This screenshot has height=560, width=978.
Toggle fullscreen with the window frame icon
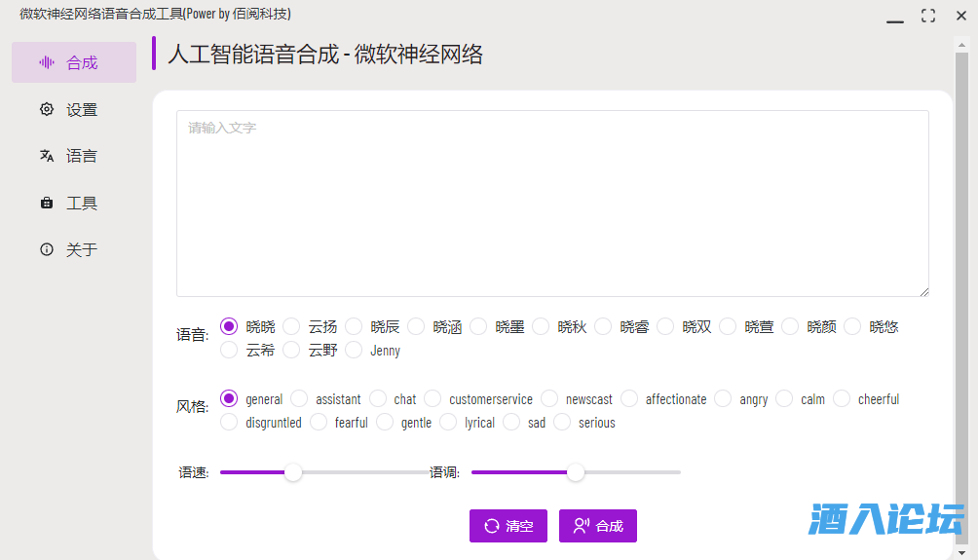coord(927,16)
